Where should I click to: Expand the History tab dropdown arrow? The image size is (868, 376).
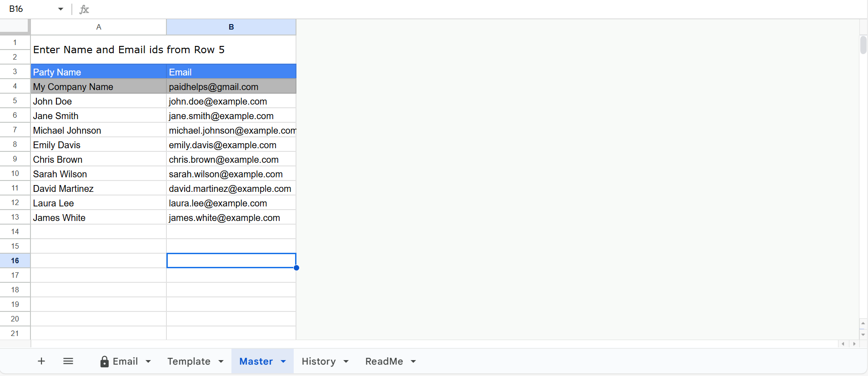coord(346,361)
